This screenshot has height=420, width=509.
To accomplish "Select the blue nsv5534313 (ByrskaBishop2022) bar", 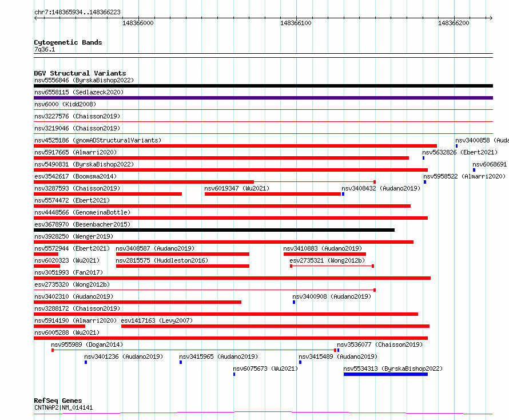I will coord(385,374).
